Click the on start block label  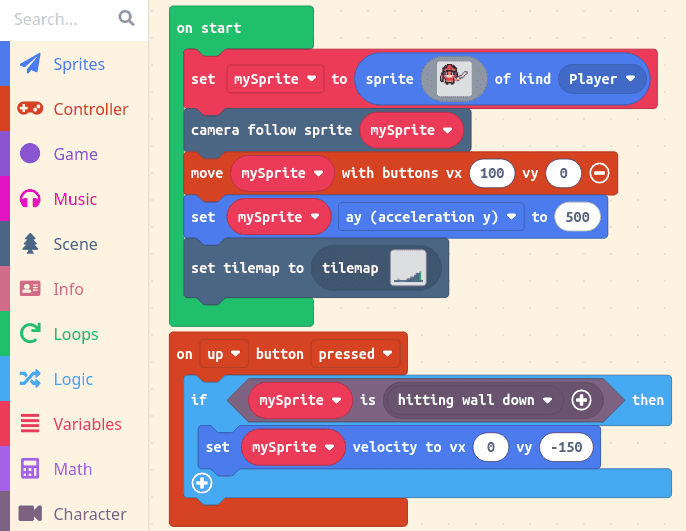coord(209,28)
